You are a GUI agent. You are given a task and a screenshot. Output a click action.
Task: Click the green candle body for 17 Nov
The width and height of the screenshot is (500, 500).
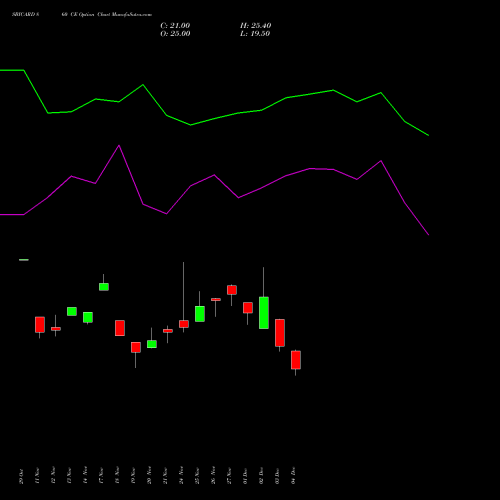(104, 287)
